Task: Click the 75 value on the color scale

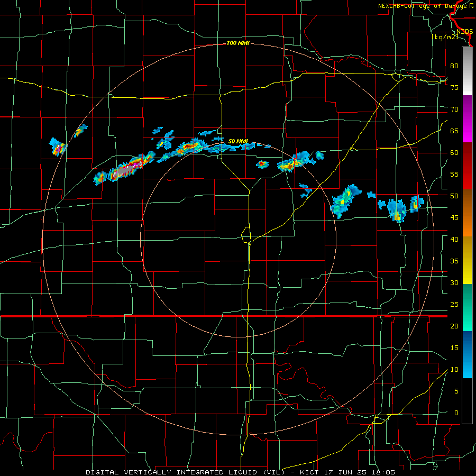Action: [454, 87]
